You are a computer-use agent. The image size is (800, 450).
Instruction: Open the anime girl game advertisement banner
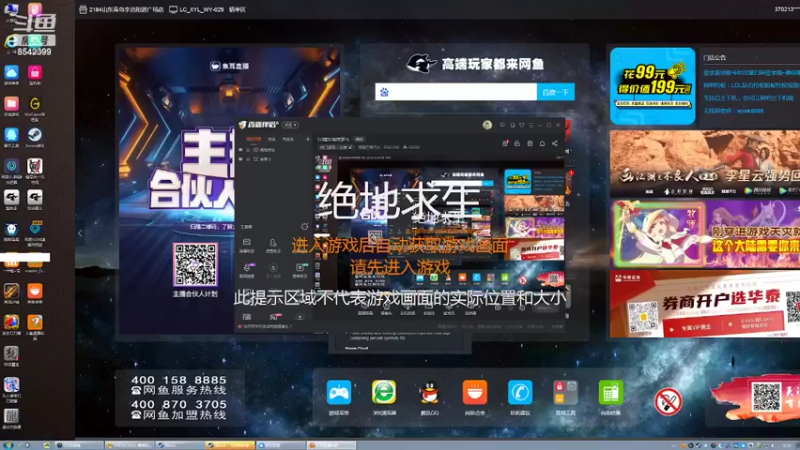tap(705, 234)
